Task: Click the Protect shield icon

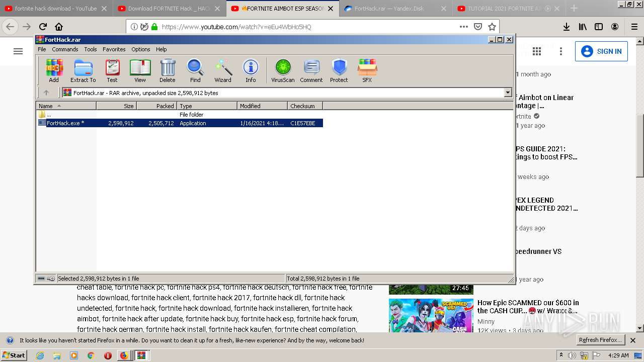Action: (339, 70)
